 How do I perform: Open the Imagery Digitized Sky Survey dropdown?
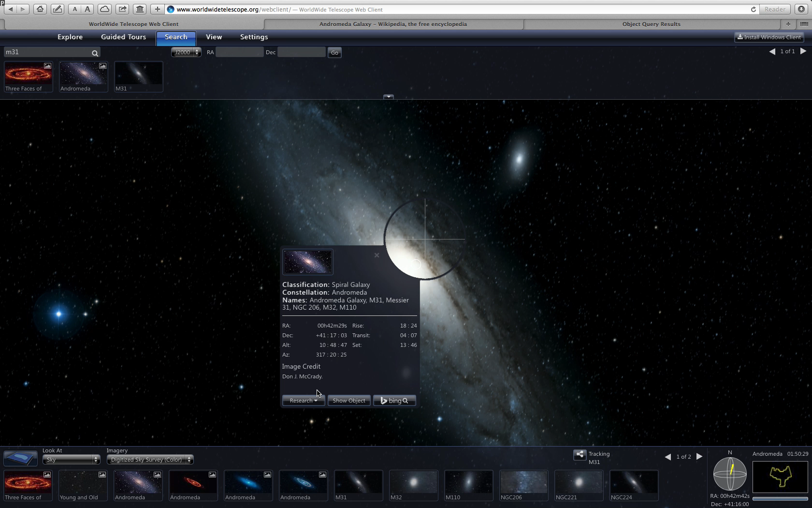[150, 460]
